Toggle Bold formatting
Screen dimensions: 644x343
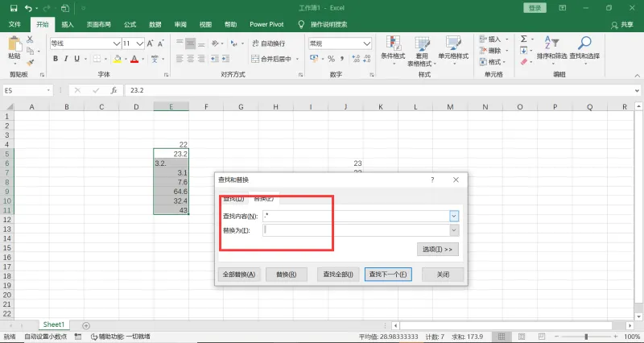(x=56, y=59)
